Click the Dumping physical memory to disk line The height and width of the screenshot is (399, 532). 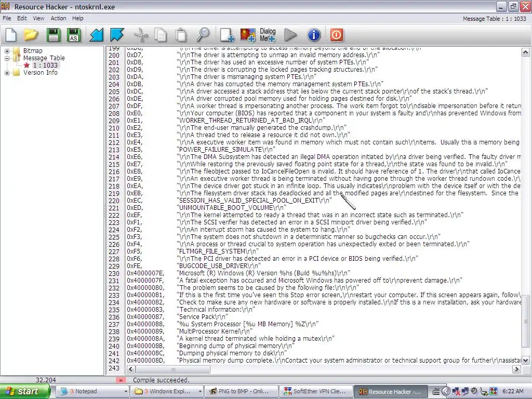click(232, 353)
